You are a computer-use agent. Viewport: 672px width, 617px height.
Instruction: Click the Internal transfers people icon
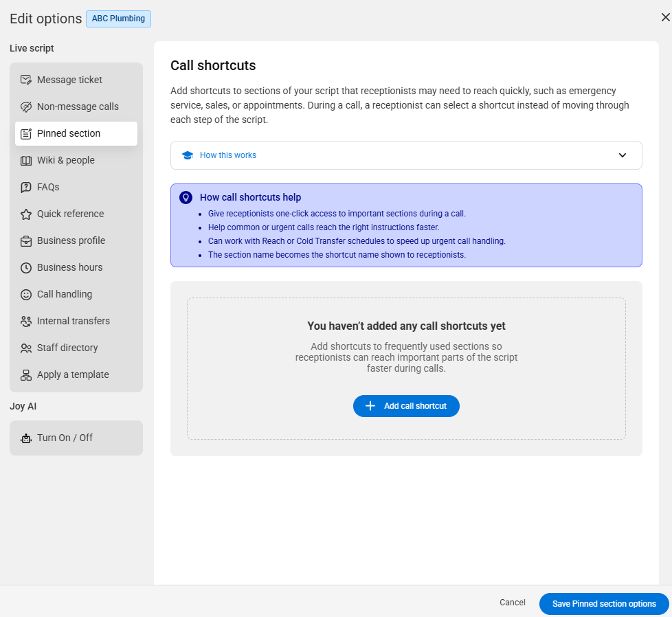pos(25,321)
